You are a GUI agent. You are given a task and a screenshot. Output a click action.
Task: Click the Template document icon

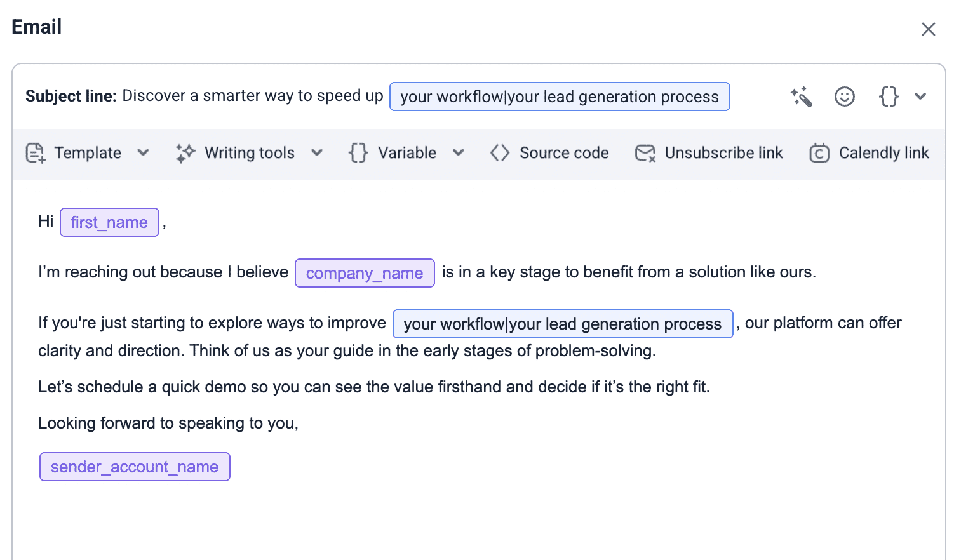[x=36, y=153]
